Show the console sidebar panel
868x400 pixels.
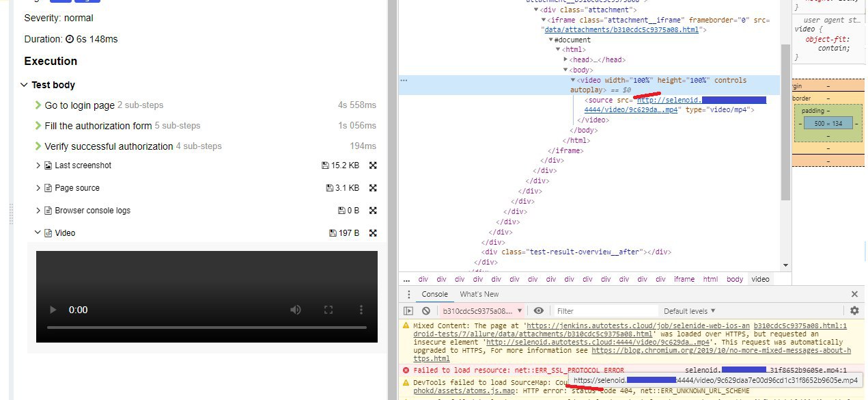click(408, 310)
